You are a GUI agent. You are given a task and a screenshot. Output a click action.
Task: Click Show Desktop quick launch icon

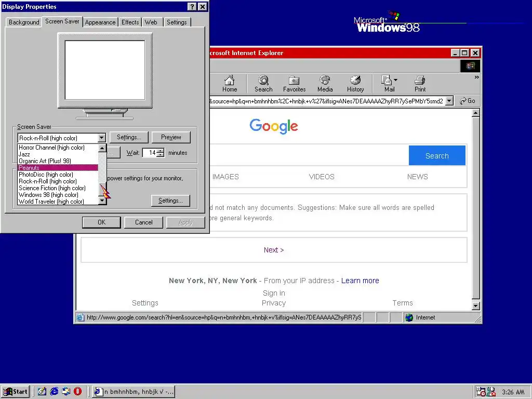[42, 392]
